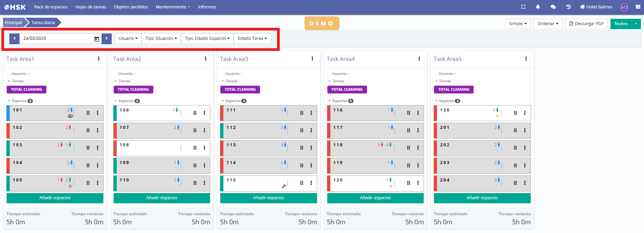This screenshot has width=644, height=233.
Task: Go to the previous day arrow
Action: (x=14, y=38)
